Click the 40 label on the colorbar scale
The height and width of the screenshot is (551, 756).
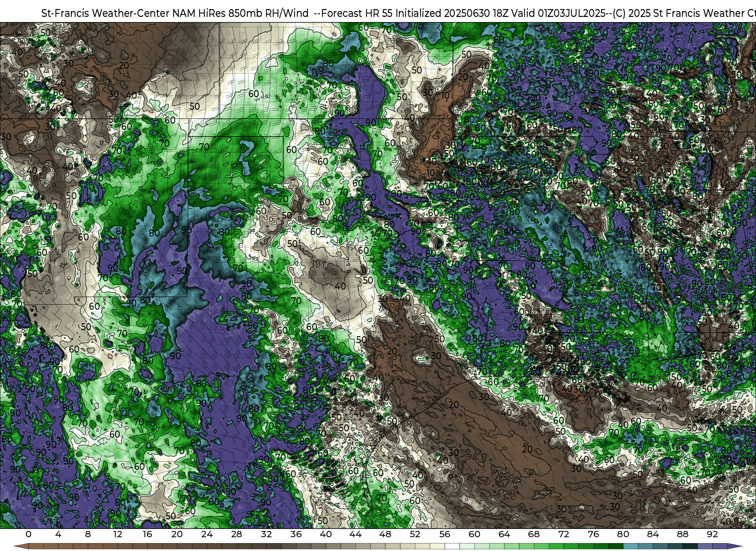coord(326,534)
